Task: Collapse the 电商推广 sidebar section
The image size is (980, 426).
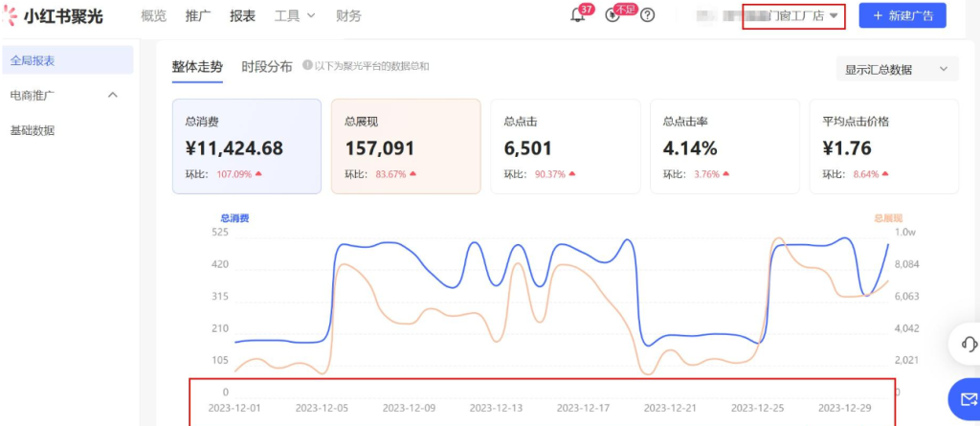Action: (112, 95)
